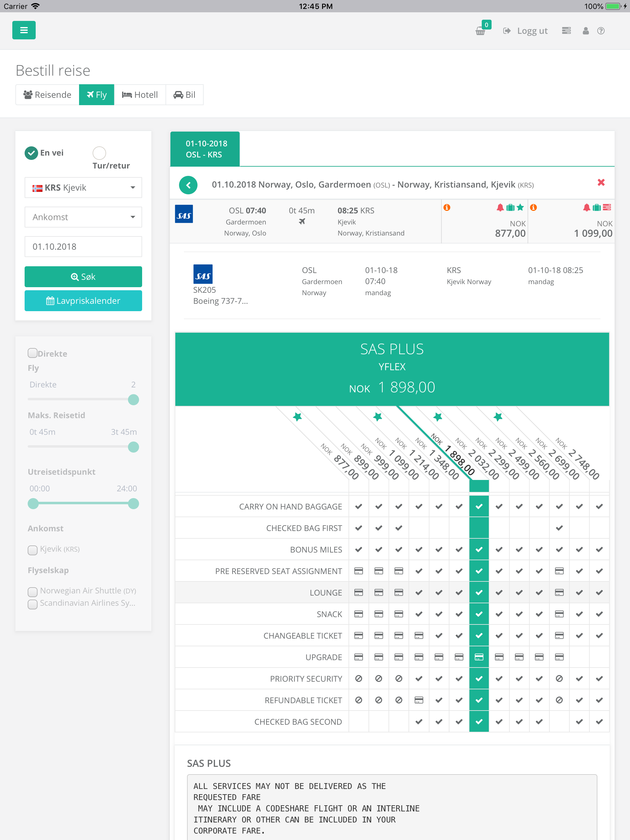Viewport: 630px width, 840px height.
Task: Click CHECKED BAG FIRST checkmark in 2 560,00 column
Action: coord(559,528)
